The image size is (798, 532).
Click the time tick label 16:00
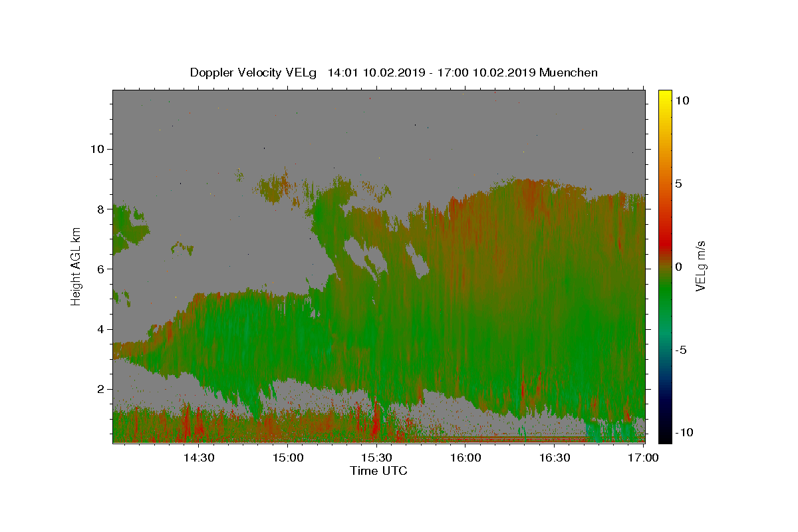pyautogui.click(x=466, y=458)
